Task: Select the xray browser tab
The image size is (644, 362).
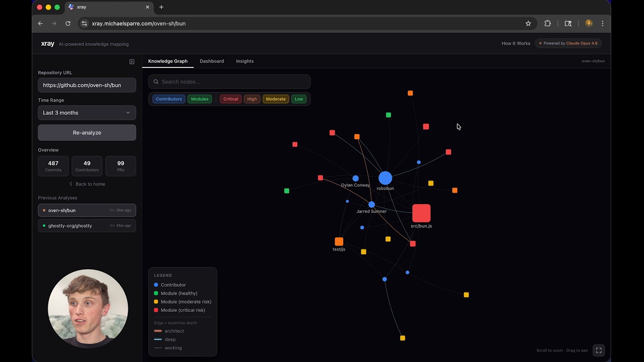Action: [108, 7]
